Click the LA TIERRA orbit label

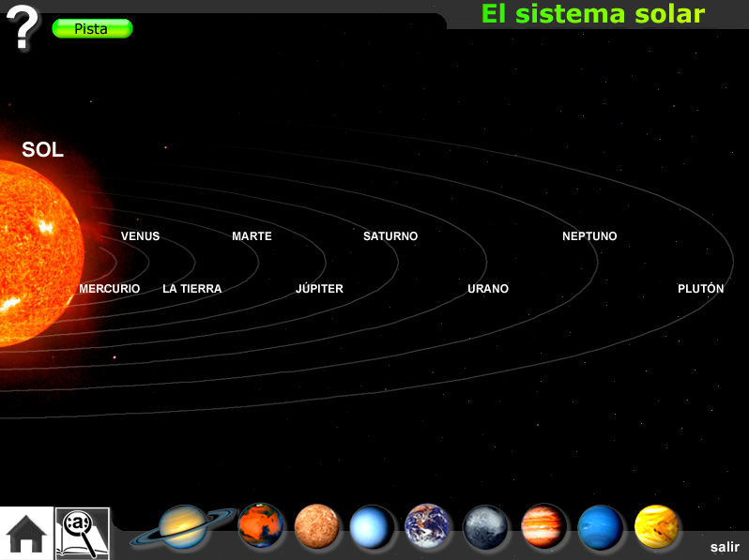(x=192, y=288)
